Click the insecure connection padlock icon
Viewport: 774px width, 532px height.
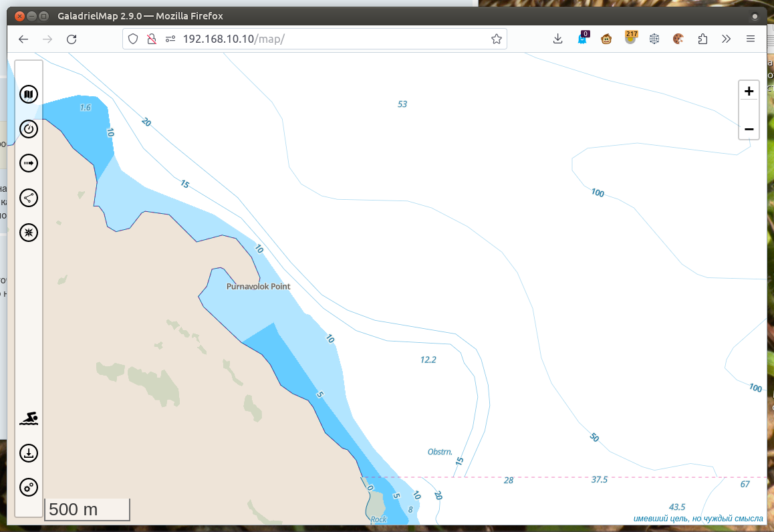[152, 39]
